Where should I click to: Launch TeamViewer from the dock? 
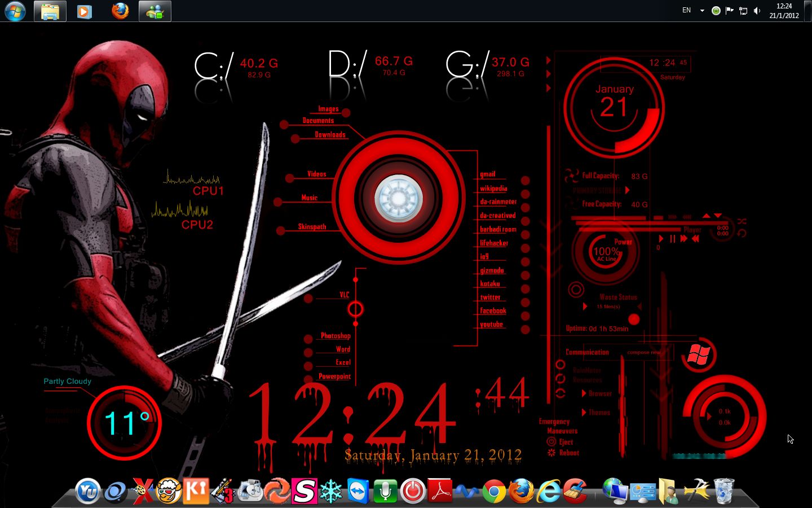click(x=358, y=491)
